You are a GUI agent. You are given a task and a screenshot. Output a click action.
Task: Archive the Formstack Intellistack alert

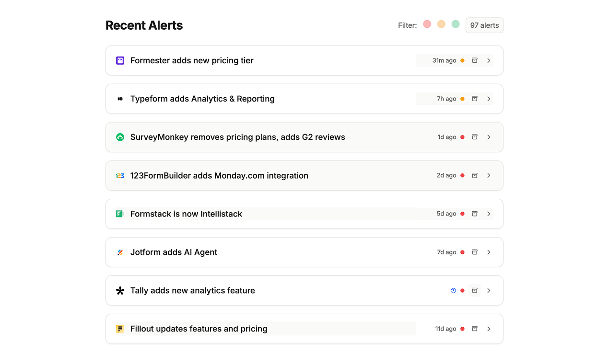point(475,214)
